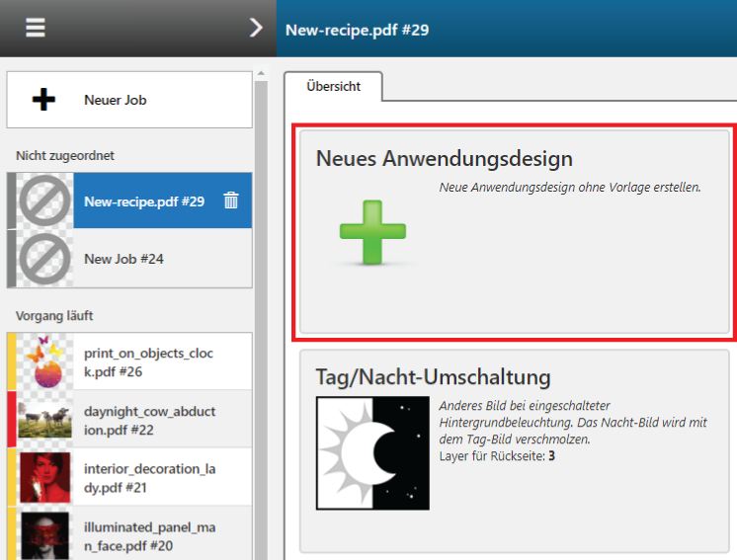Open illuminated_panel_man_face.pdf #20 job
737x560 pixels.
click(149, 535)
